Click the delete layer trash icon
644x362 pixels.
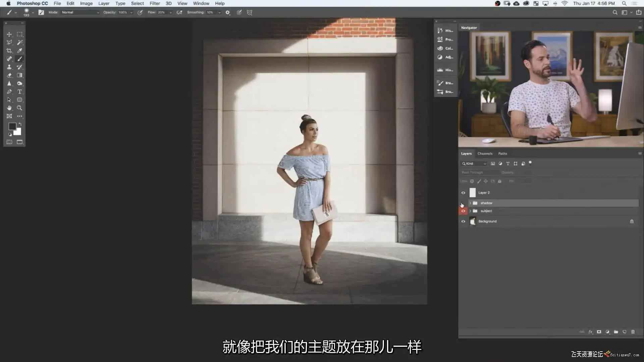click(x=633, y=332)
